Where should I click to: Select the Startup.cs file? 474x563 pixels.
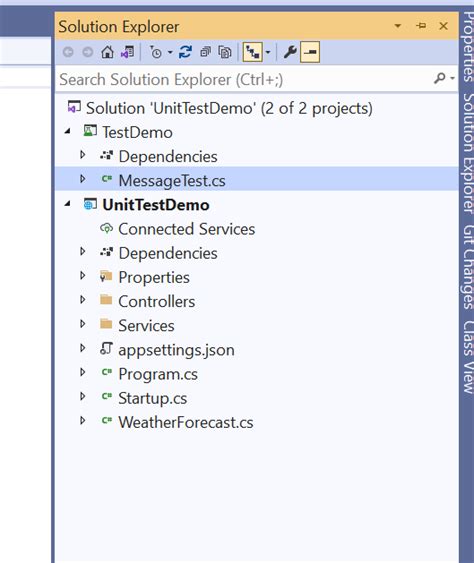(x=153, y=398)
